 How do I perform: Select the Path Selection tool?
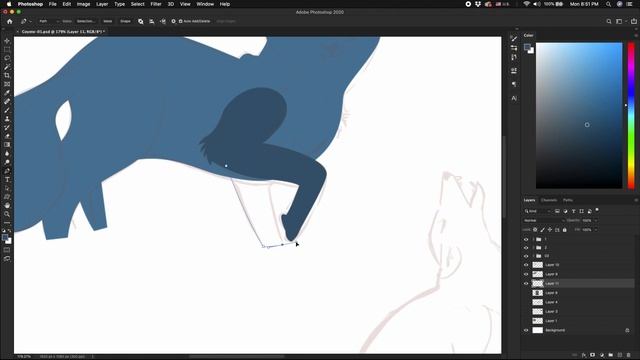click(7, 188)
